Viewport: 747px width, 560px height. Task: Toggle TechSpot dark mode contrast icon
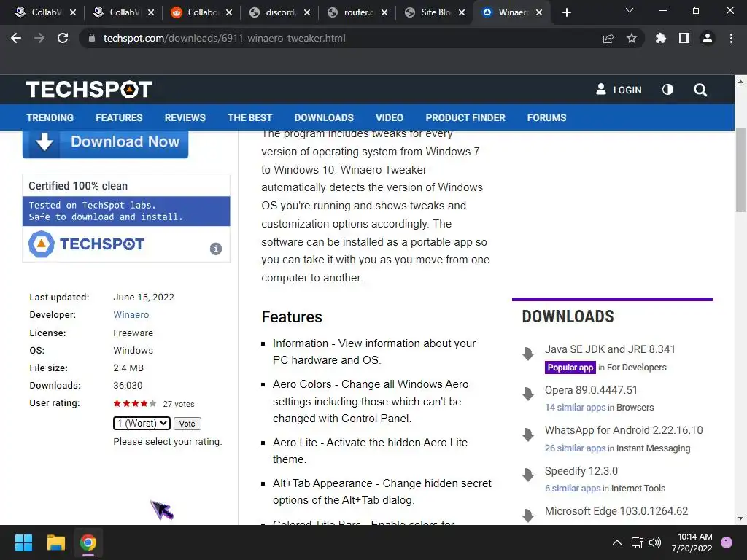667,90
